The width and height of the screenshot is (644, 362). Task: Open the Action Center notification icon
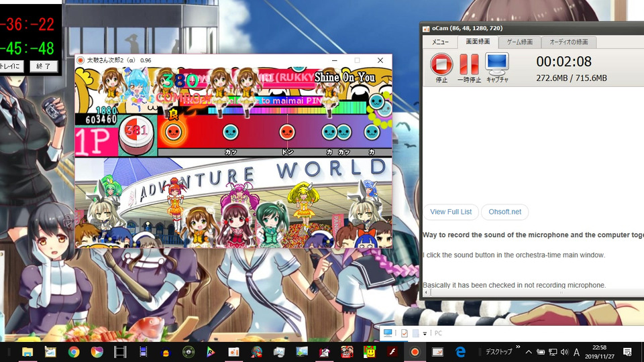coord(628,352)
